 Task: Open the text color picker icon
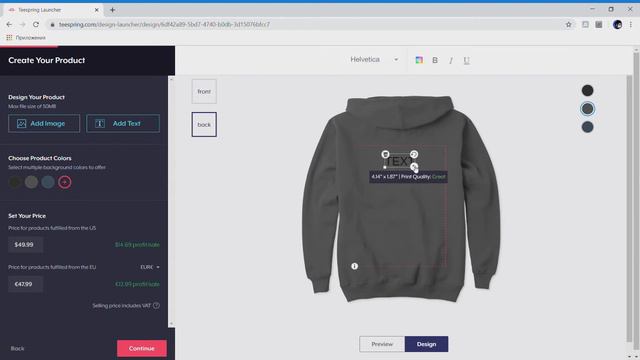tap(419, 60)
